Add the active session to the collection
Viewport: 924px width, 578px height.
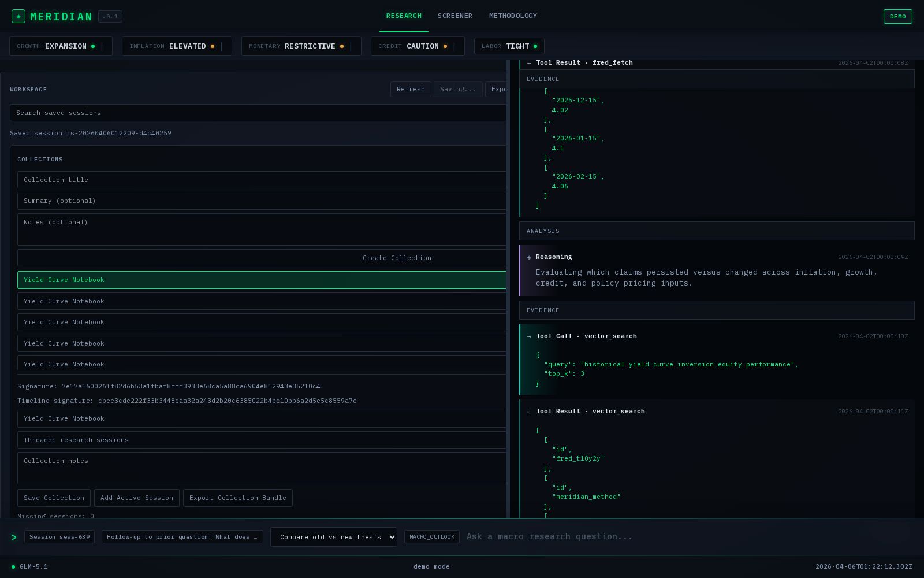(137, 498)
